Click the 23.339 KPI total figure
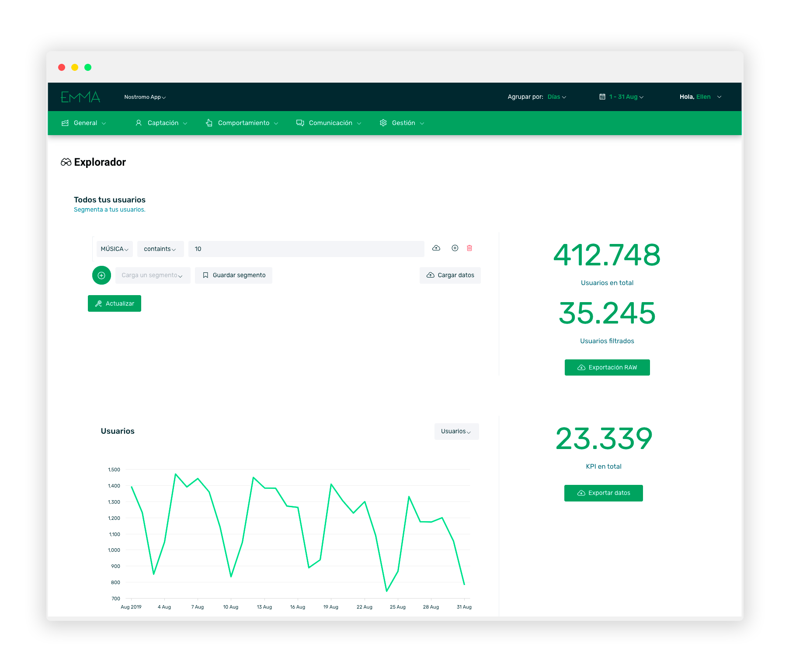The height and width of the screenshot is (672, 789). coord(604,439)
